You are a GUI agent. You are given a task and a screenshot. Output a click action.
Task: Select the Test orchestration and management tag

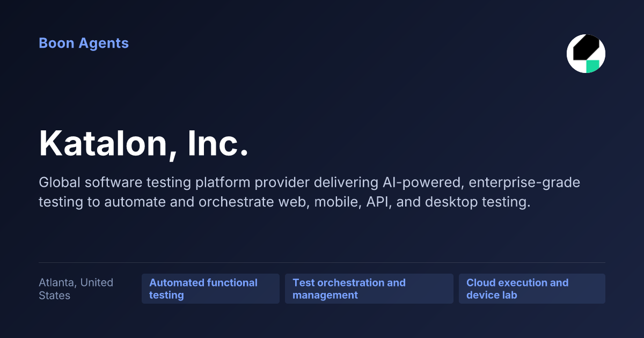coord(369,289)
